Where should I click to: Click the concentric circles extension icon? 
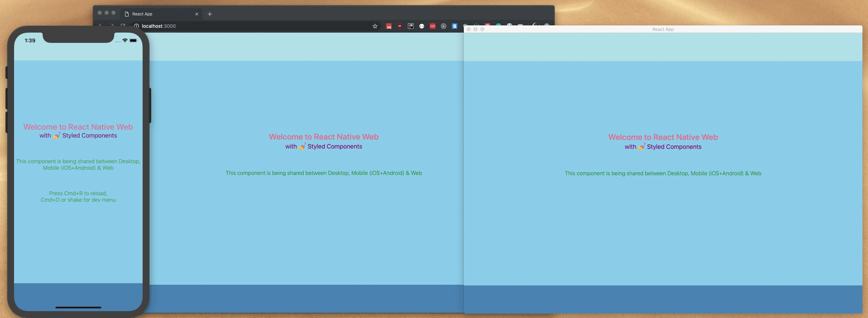point(444,26)
